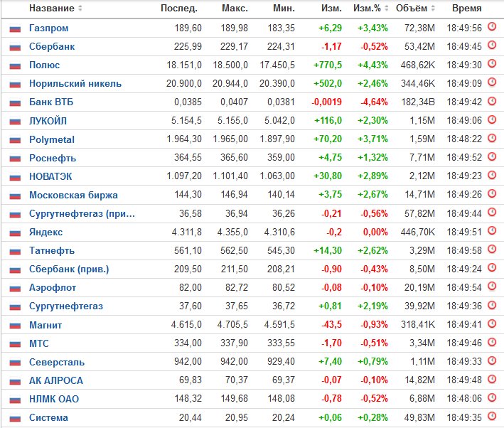This screenshot has height=428, width=504.
Task: Click the clock icon in the Аэрофлот row
Action: 492,287
